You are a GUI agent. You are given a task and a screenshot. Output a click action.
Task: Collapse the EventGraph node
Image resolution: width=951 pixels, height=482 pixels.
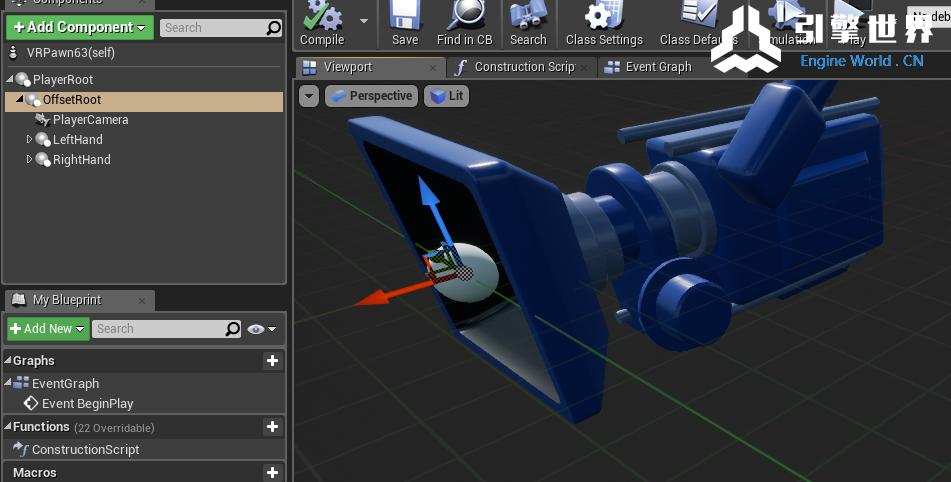coord(8,383)
